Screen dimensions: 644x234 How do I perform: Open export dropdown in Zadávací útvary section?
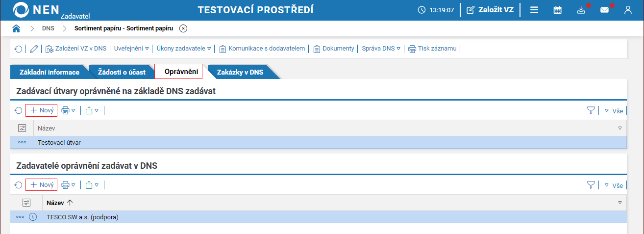point(92,111)
